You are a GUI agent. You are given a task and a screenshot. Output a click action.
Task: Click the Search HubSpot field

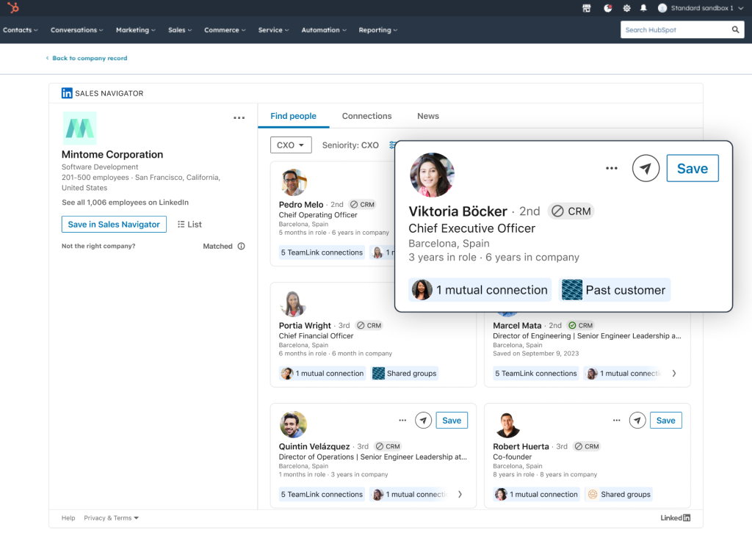point(679,29)
